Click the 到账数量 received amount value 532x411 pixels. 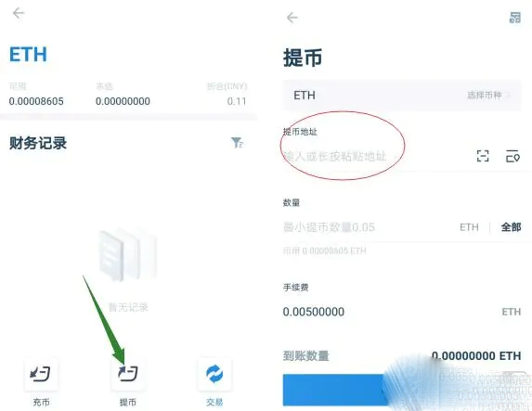(x=476, y=355)
